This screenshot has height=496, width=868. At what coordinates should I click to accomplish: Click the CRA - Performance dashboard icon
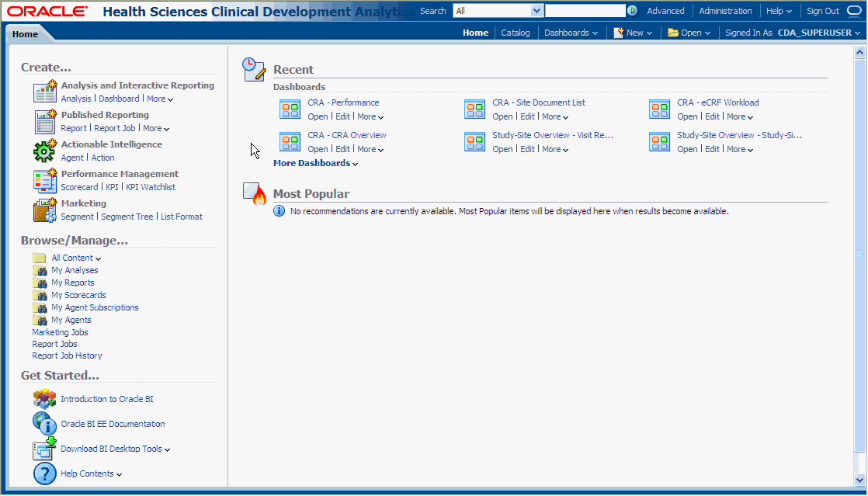[x=290, y=109]
